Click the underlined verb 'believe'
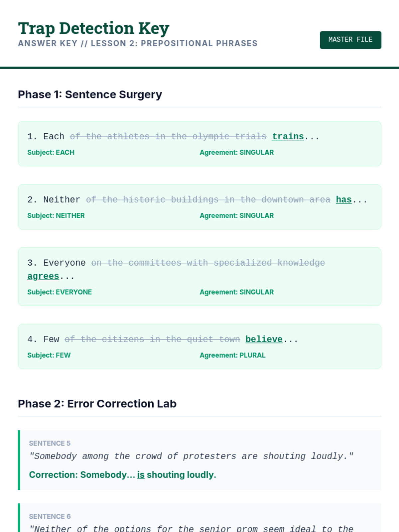This screenshot has height=532, width=399. coord(264,339)
